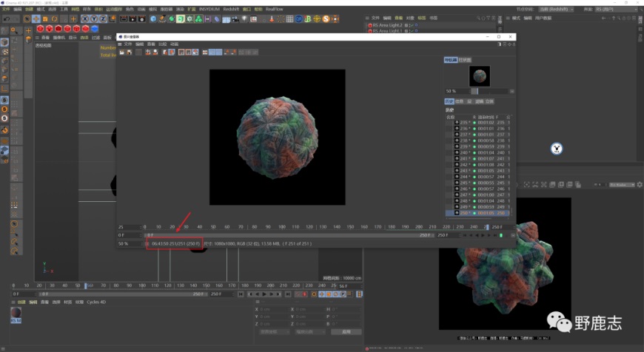Image resolution: width=644 pixels, height=352 pixels.
Task: Open Redshift in the main menu bar
Action: coord(231,9)
